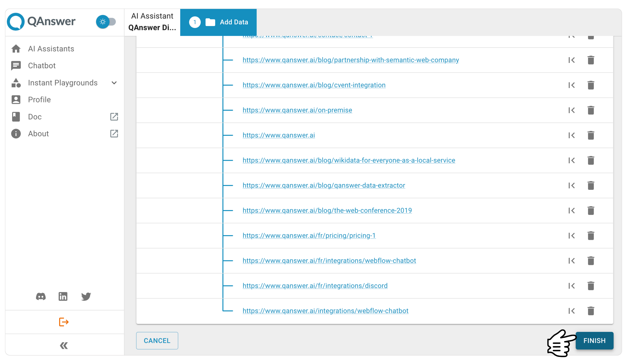627x364 pixels.
Task: Click CANCEL to discard changes
Action: pyautogui.click(x=157, y=340)
